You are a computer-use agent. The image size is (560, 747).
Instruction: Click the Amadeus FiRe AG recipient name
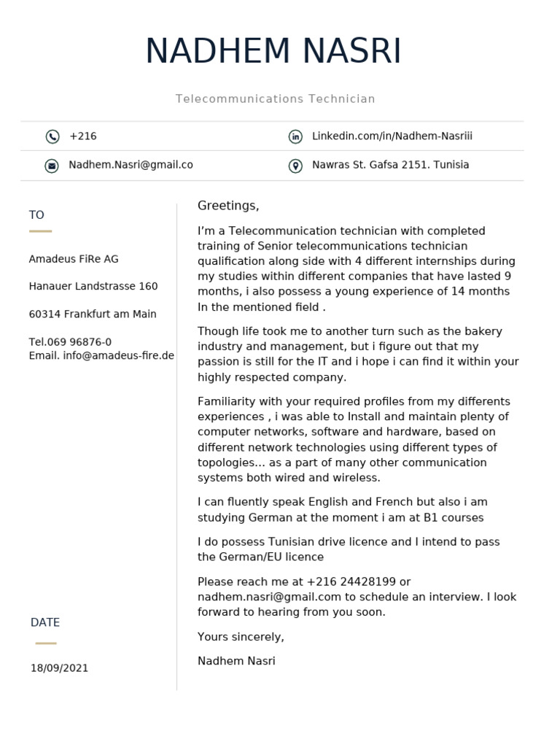(x=74, y=259)
